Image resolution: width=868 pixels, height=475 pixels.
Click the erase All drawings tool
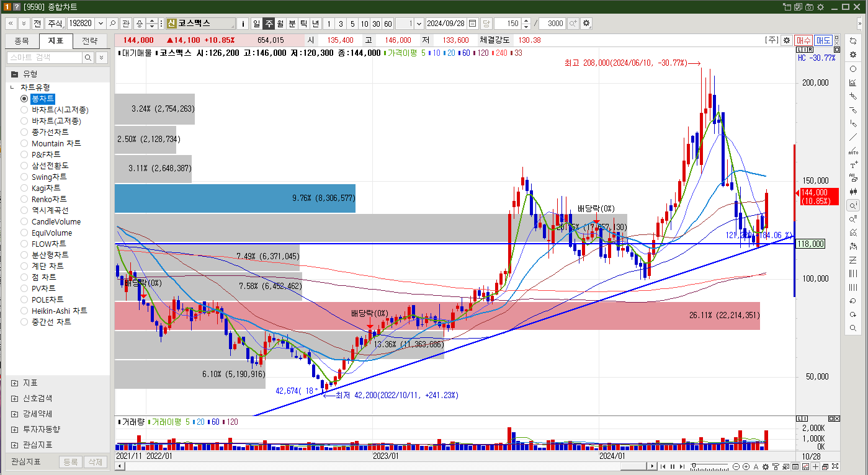click(854, 178)
